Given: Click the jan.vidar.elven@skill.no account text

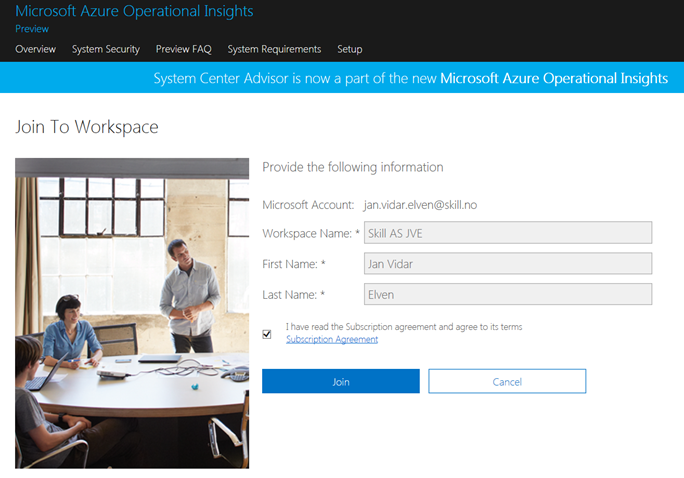Looking at the screenshot, I should [x=420, y=205].
